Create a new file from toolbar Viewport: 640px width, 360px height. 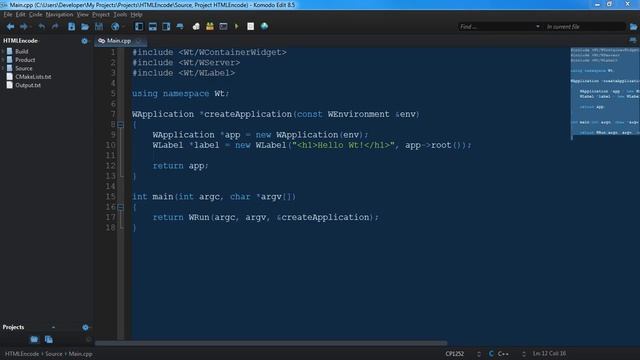tap(71, 27)
